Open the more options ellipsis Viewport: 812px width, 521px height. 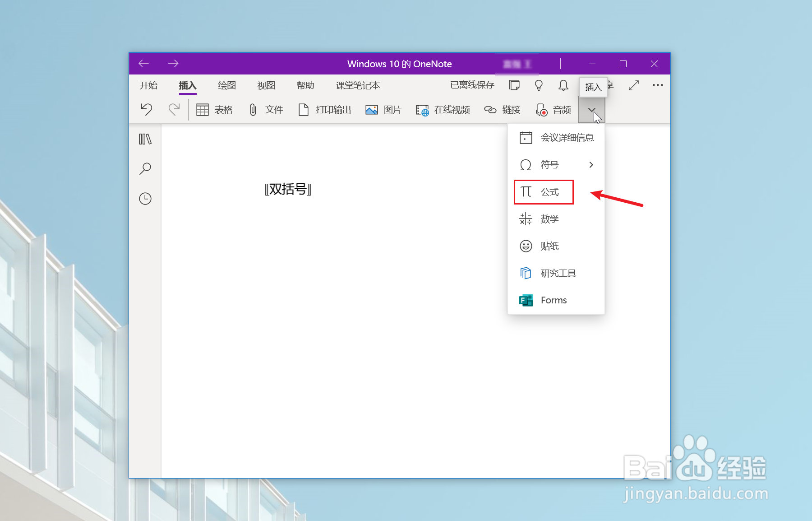tap(658, 85)
